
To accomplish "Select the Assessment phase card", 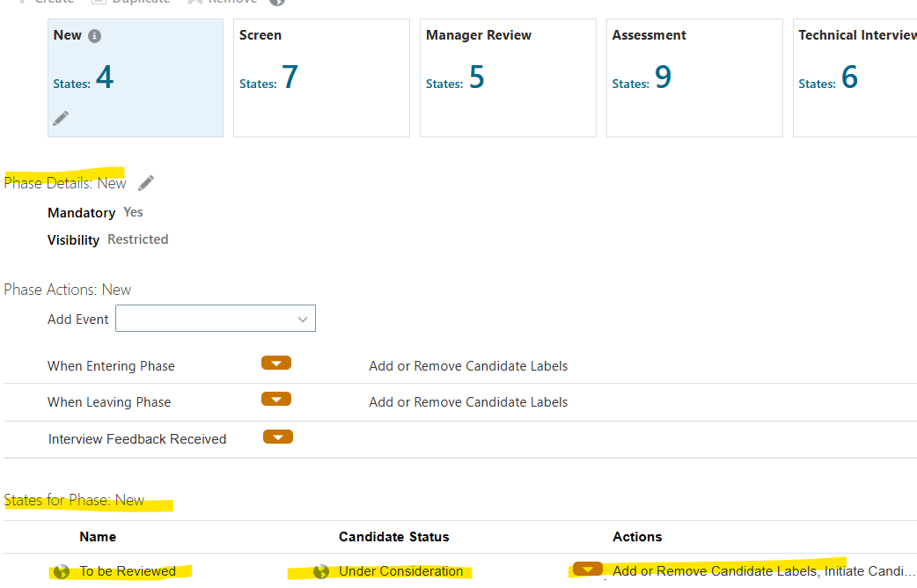I will 694,77.
